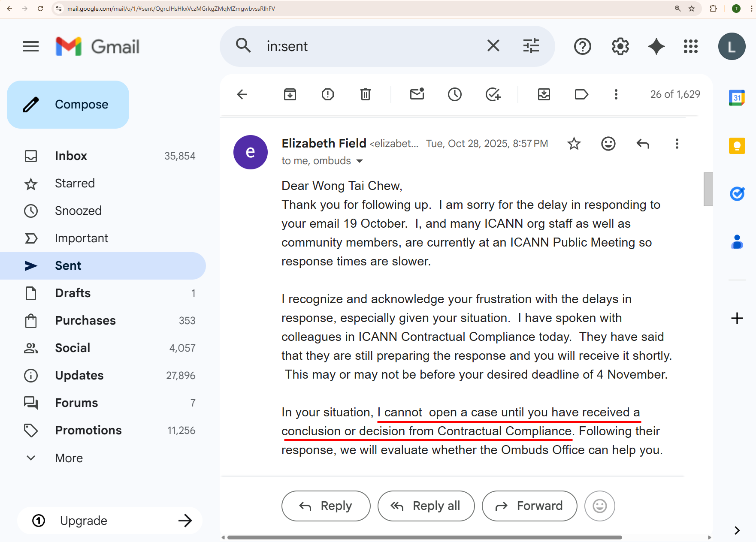Open the Google account avatar L

point(732,46)
